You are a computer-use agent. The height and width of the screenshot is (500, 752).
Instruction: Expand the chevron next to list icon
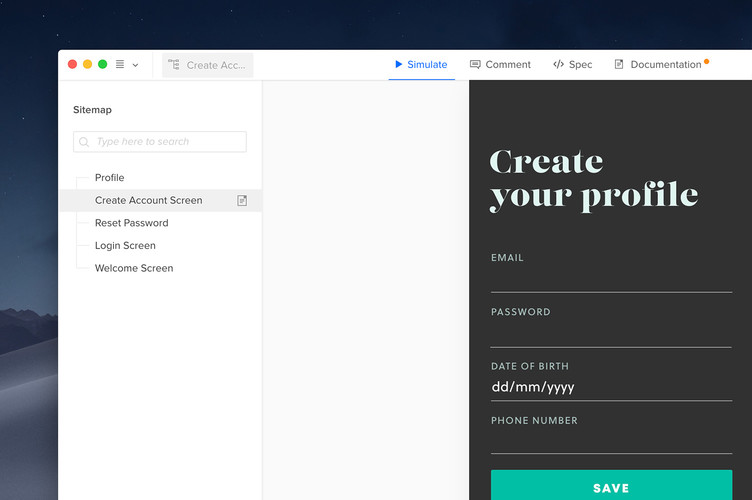click(x=135, y=65)
